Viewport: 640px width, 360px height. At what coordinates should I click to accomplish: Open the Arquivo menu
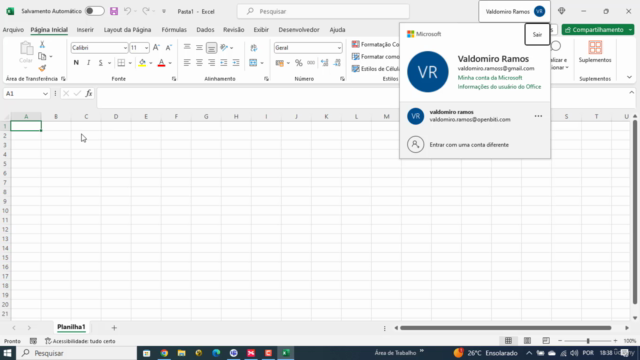[x=13, y=30]
